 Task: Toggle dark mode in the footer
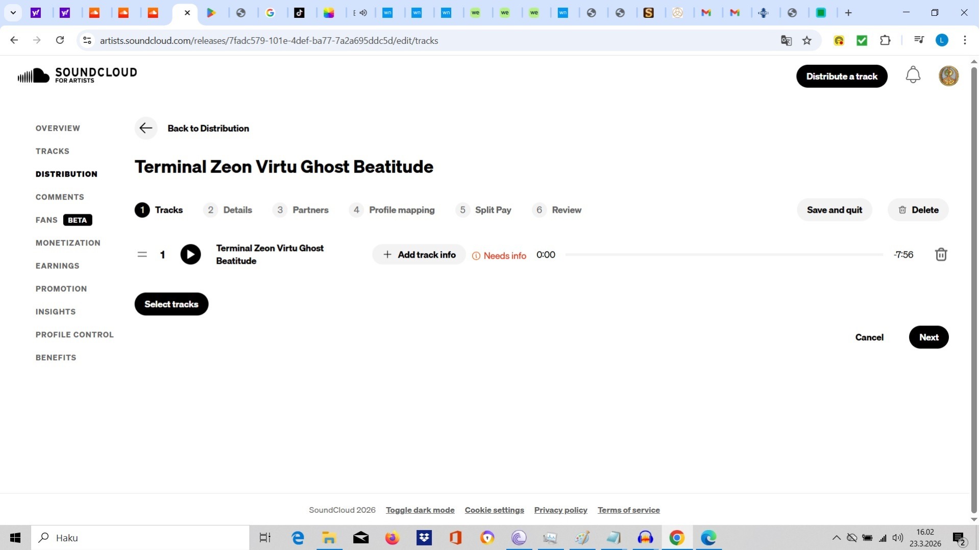420,510
